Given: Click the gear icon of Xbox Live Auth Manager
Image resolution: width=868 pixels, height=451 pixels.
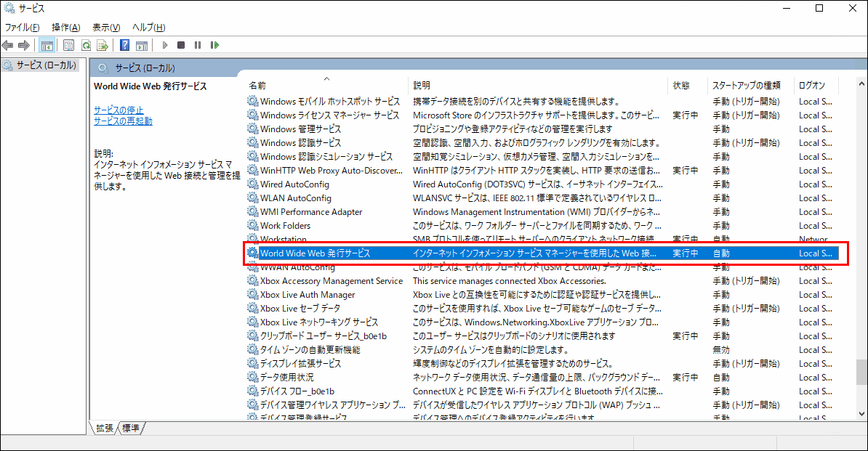Looking at the screenshot, I should click(252, 295).
